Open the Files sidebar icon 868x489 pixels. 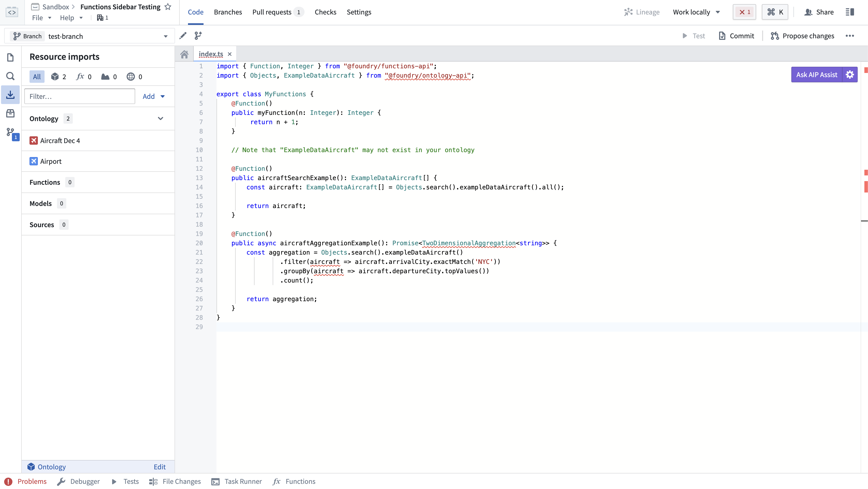pos(10,58)
